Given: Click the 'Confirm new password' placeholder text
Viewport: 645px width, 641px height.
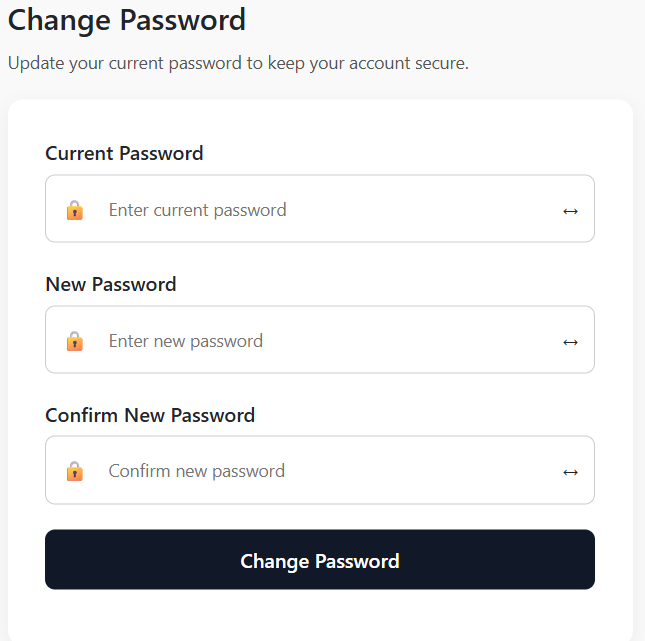Looking at the screenshot, I should tap(197, 471).
